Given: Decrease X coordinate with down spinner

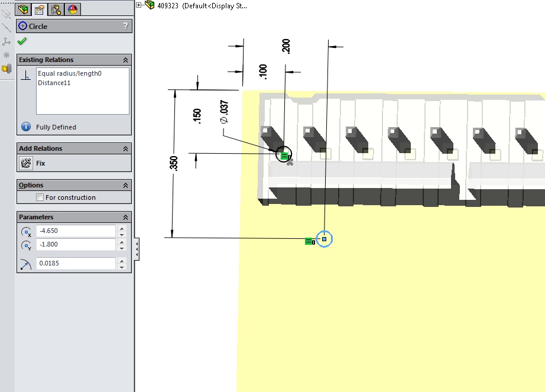Looking at the screenshot, I should pos(122,234).
